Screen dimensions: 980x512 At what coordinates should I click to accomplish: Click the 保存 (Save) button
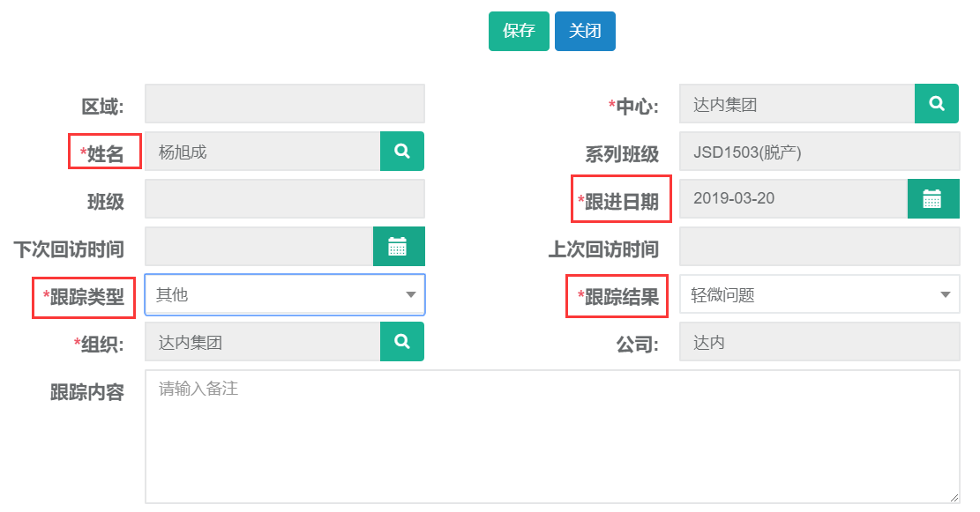[x=519, y=31]
